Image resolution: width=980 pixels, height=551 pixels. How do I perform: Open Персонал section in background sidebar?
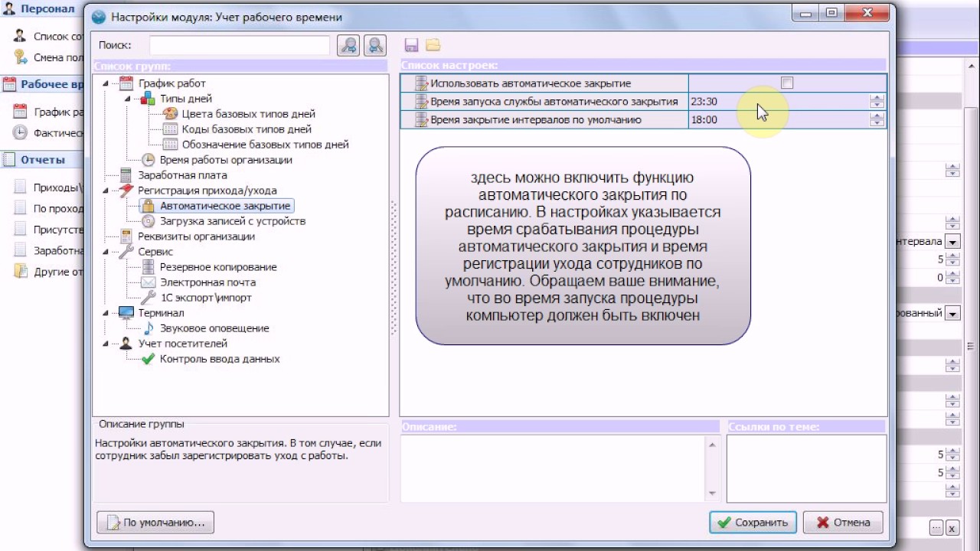pos(43,9)
